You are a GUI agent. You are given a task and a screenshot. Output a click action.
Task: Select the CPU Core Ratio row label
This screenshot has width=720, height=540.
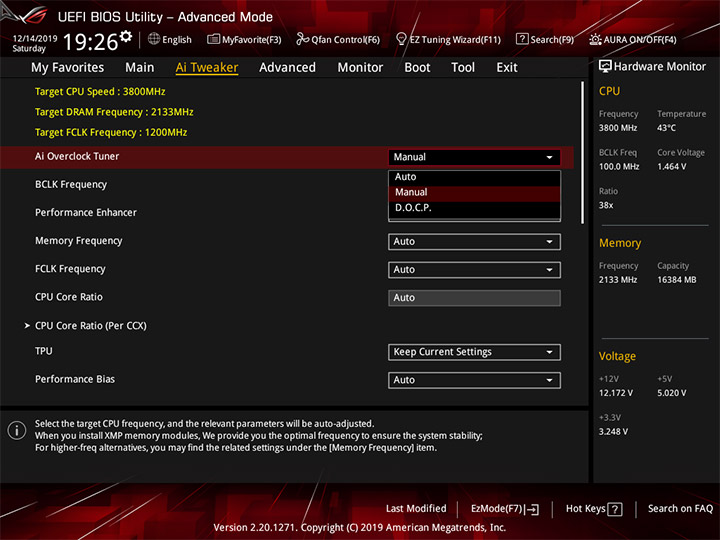click(x=69, y=297)
